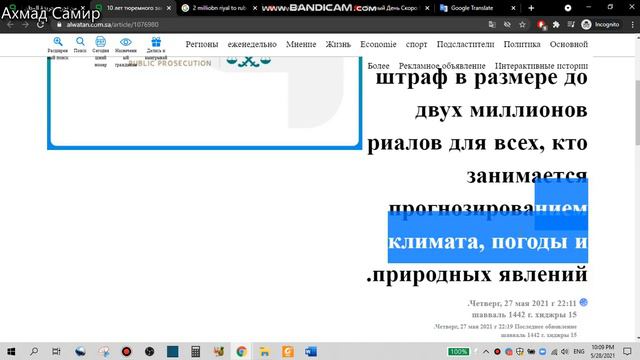Click the address bar URL
640x360 pixels.
[113, 24]
